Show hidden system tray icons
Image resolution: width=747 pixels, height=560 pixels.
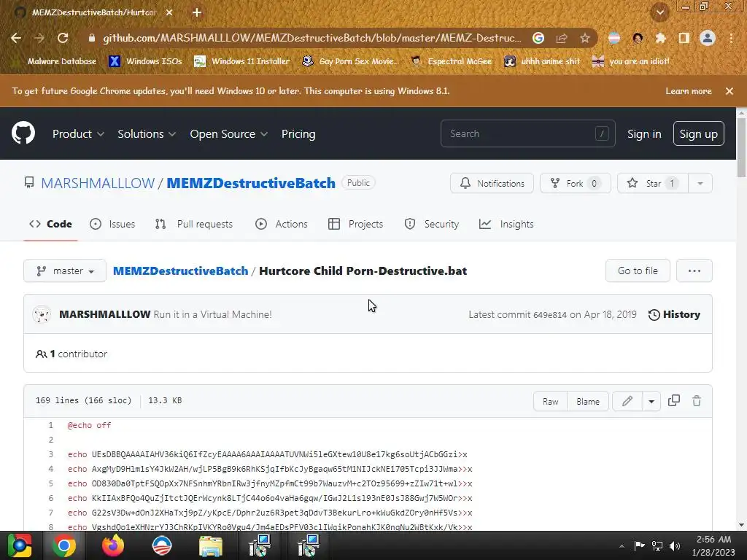pos(622,546)
